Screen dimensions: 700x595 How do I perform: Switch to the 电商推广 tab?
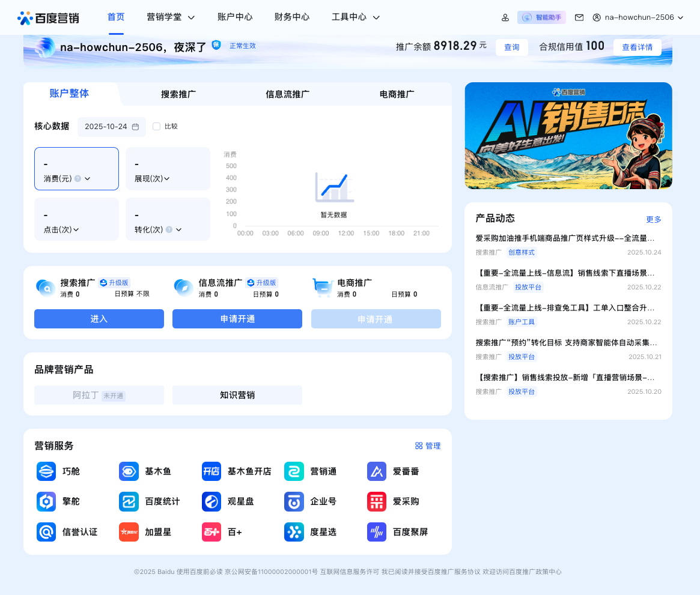(x=396, y=94)
